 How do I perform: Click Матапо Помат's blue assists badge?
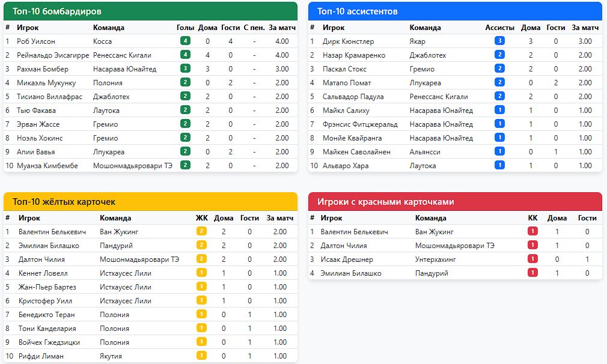pyautogui.click(x=499, y=83)
